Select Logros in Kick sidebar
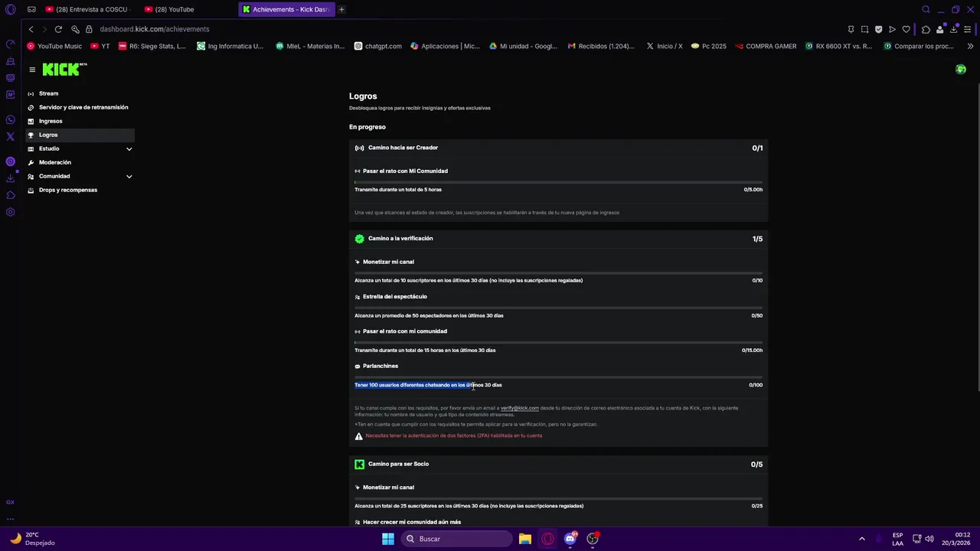This screenshot has height=551, width=980. [80, 135]
